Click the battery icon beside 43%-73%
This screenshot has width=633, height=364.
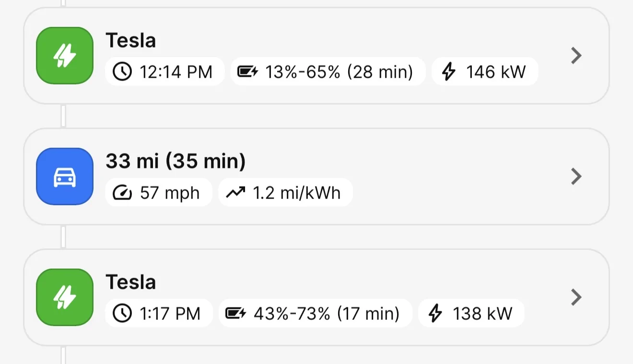[235, 314]
